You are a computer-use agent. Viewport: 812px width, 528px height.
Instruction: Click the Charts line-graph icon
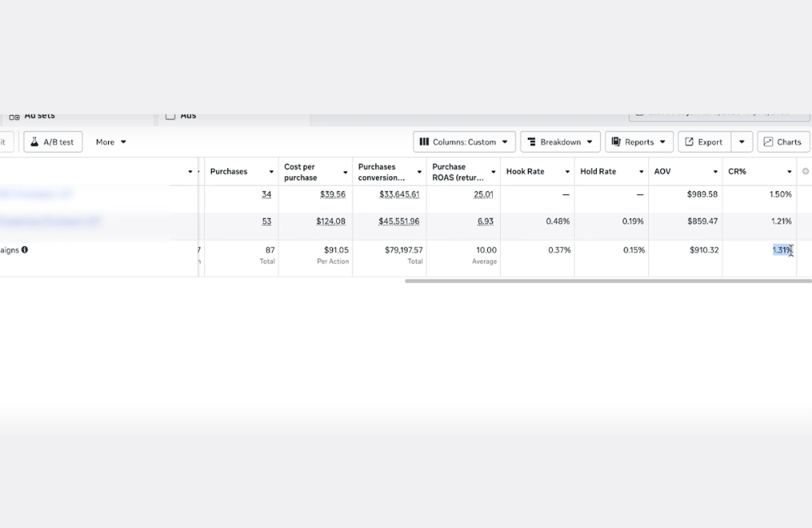768,142
